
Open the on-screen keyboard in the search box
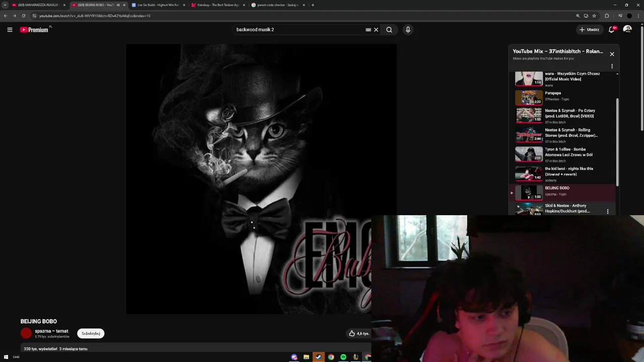point(368,30)
